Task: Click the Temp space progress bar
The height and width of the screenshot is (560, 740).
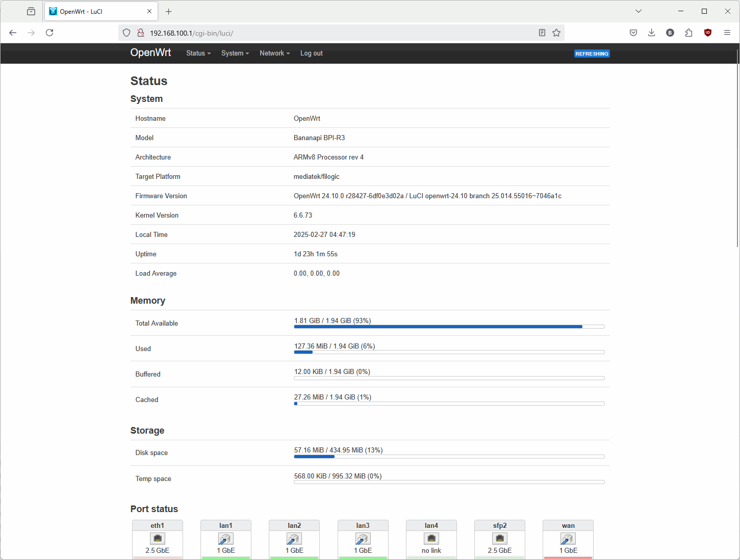Action: [x=449, y=482]
